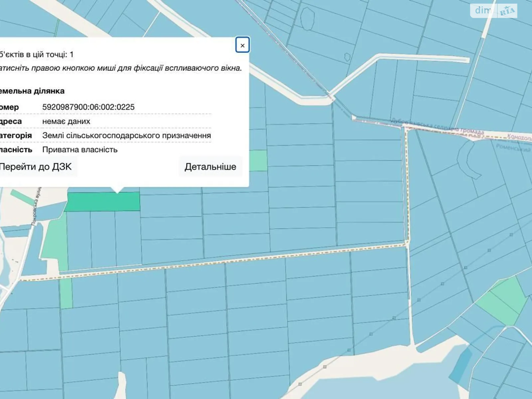532x399 pixels.
Task: Open 'Детальніше' for parcel details
Action: point(210,167)
